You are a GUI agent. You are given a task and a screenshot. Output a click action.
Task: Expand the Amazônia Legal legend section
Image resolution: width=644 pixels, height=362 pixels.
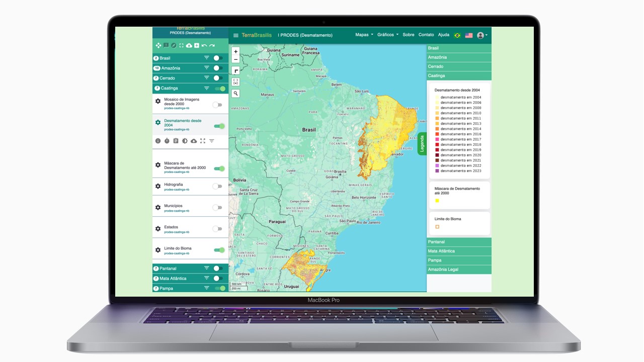coord(459,269)
